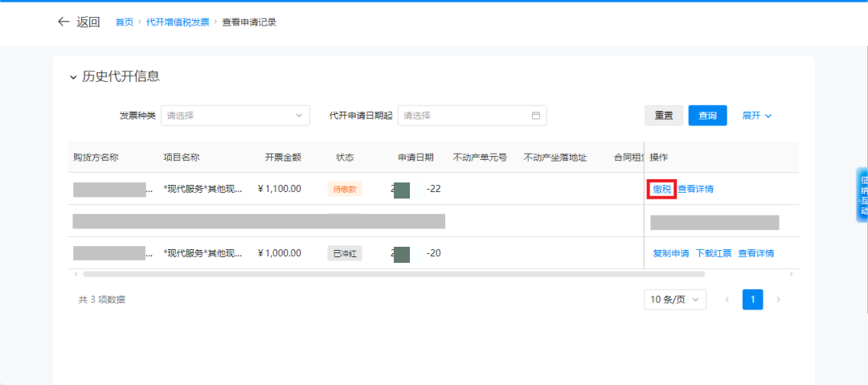
Task: Go to the previous page arrow
Action: pyautogui.click(x=727, y=300)
